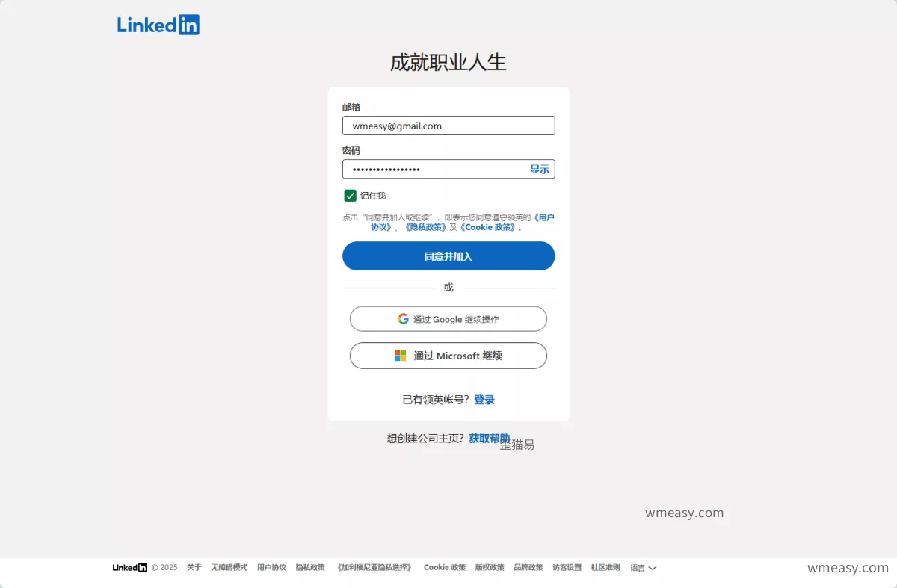Click the 成就职业人生 heading
The height and width of the screenshot is (588, 897).
[x=449, y=62]
